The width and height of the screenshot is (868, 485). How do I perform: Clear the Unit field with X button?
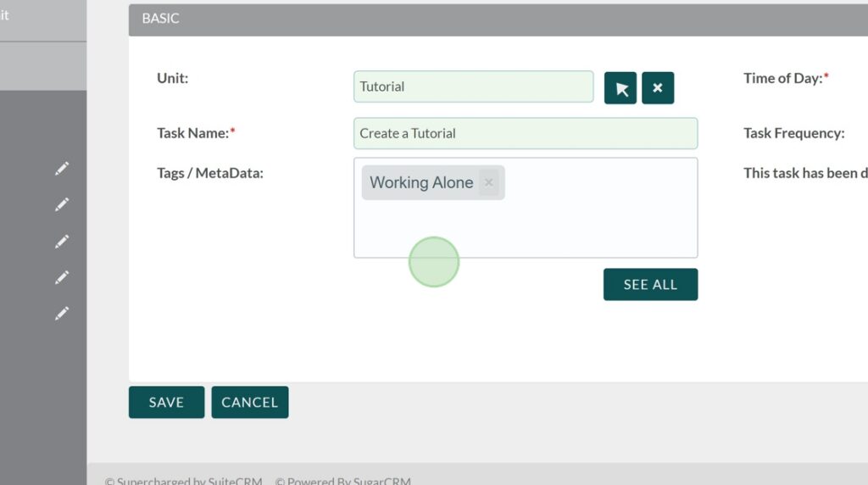coord(658,88)
